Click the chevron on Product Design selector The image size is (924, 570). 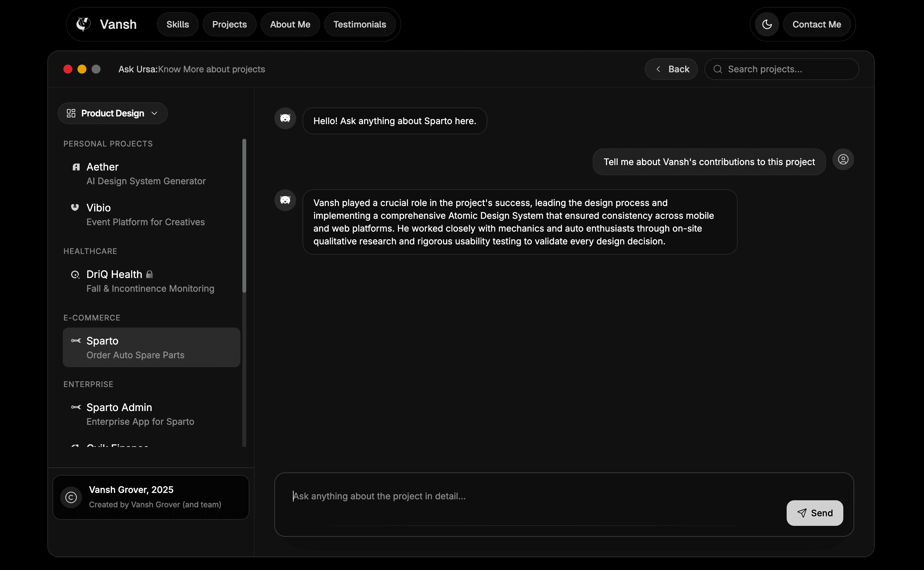click(x=154, y=114)
